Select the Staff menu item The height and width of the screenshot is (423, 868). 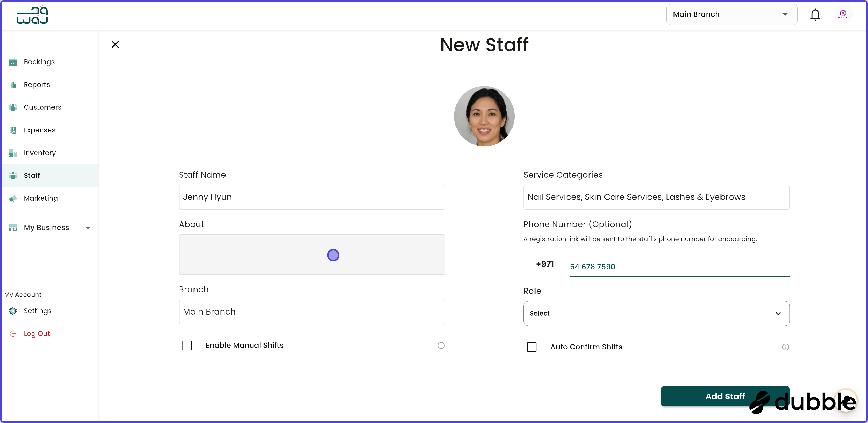coord(32,175)
